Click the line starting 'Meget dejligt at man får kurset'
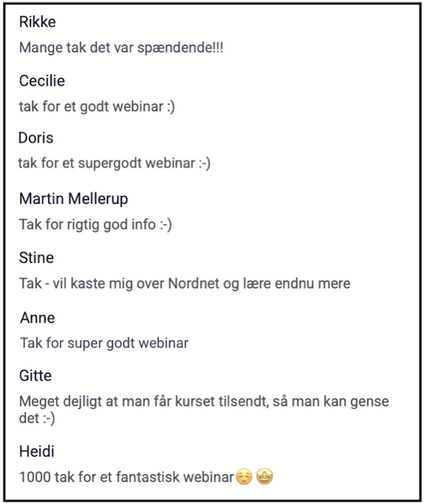This screenshot has height=504, width=425. point(204,402)
